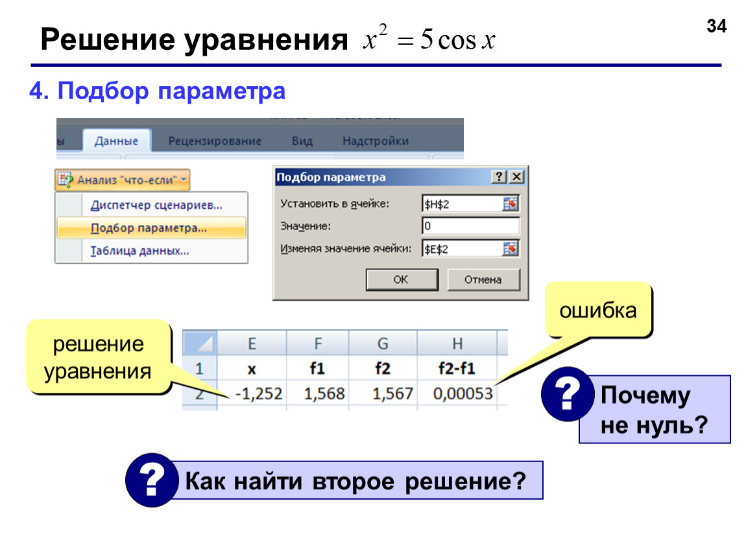Click the Изменяя значение ячейки field
This screenshot has width=746, height=560.
coord(461,249)
